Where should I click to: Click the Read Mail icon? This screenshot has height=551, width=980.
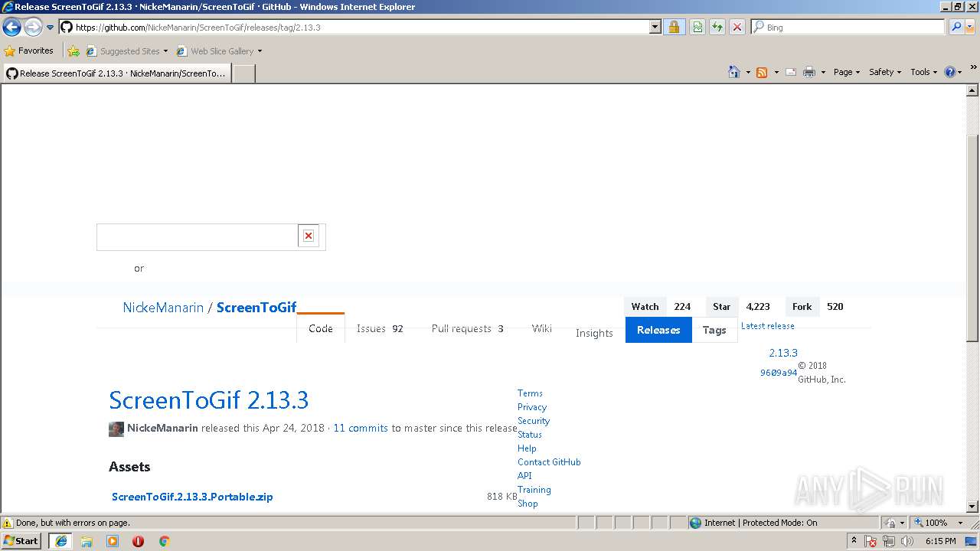coord(790,72)
